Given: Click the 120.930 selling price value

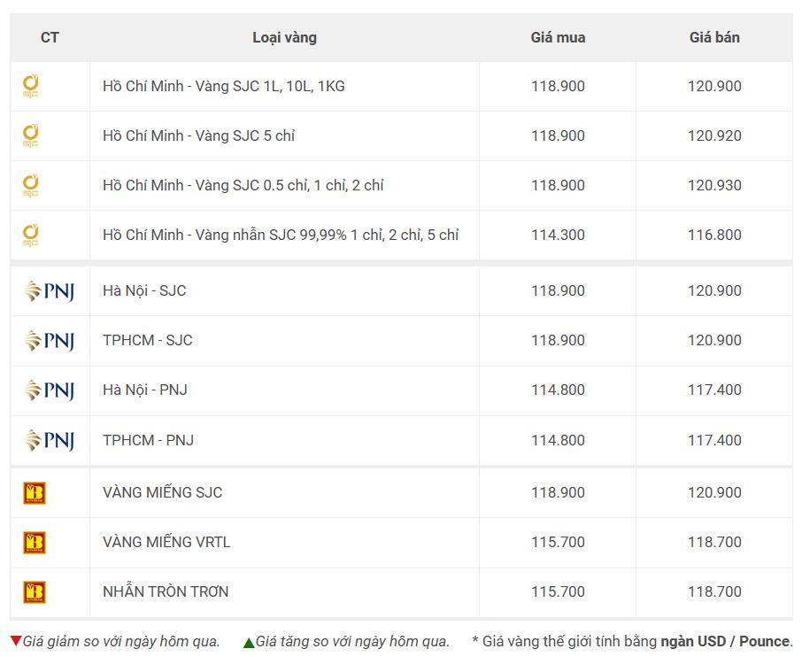Looking at the screenshot, I should pos(714,185).
